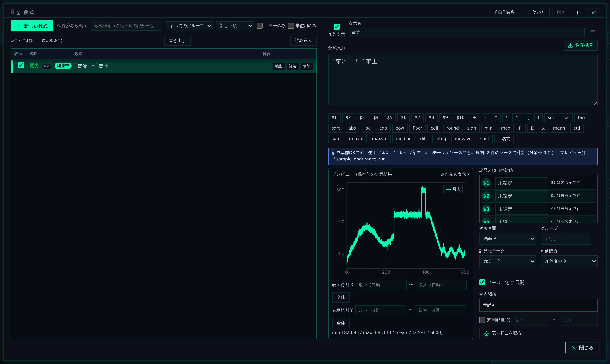Open the 保存済み数式 menu
The image size is (610, 364).
[x=72, y=26]
